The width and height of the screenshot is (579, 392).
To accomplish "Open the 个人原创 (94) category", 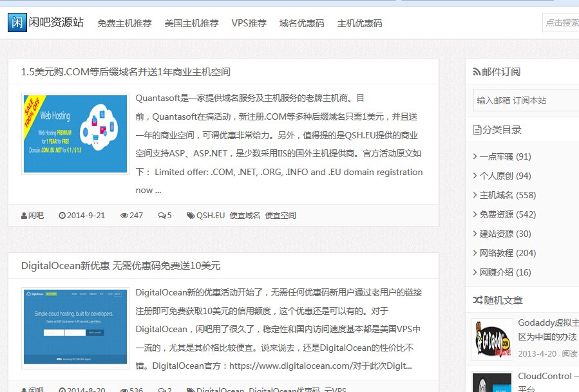I will click(x=505, y=176).
